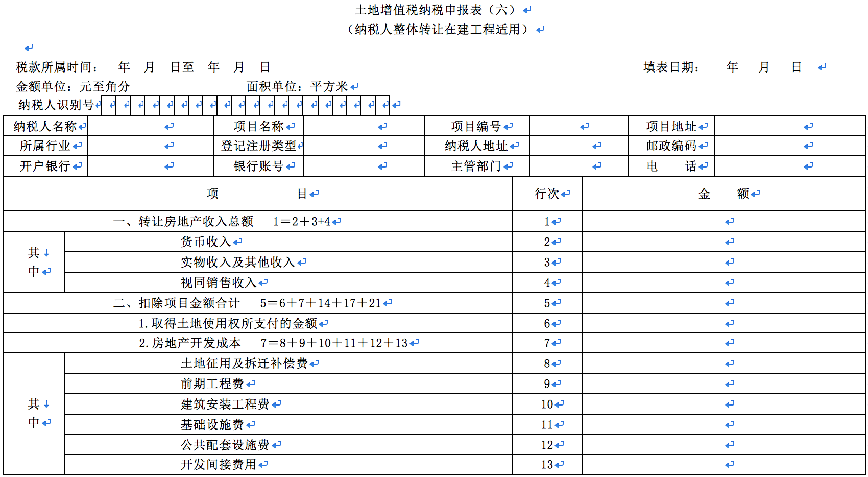Click the 纳税人名称 label cell
This screenshot has width=868, height=477.
click(45, 126)
